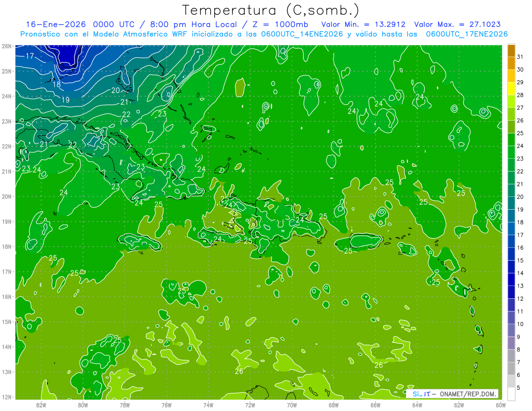Image resolution: width=532 pixels, height=411 pixels.
Task: Select the 12N latitude axis label
Action: point(6,397)
